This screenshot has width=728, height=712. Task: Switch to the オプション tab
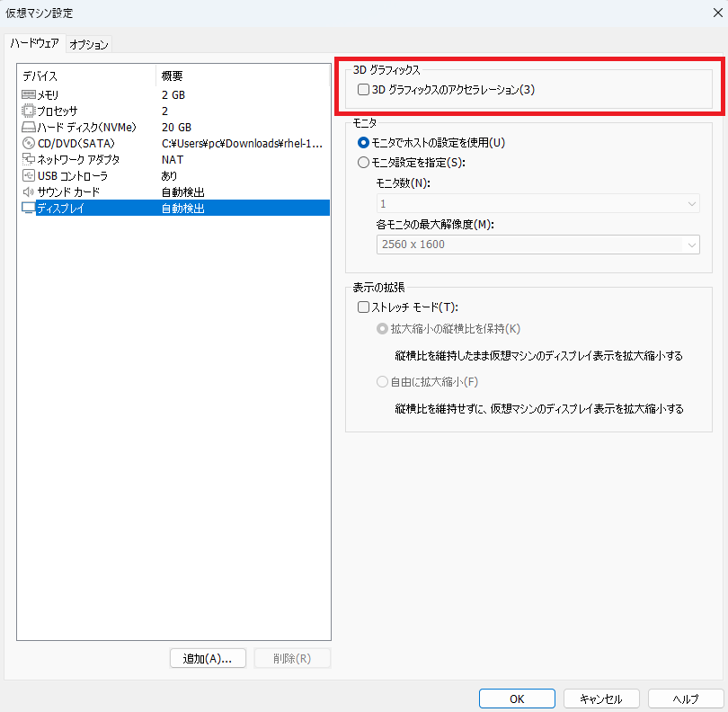[89, 44]
